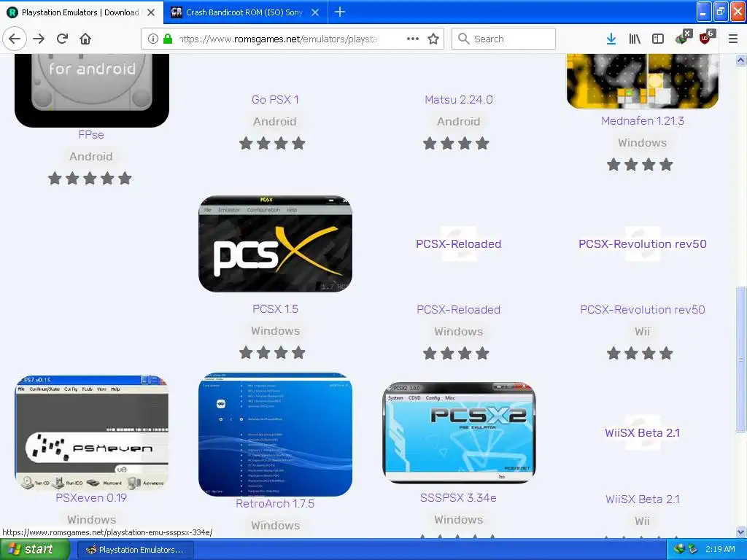
Task: Open the lower PCSX-Revolution rev50 text link
Action: 642,309
